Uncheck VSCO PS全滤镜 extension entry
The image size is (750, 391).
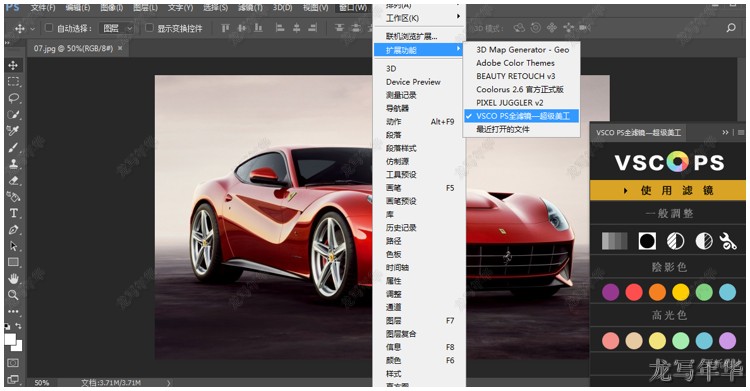pos(521,116)
